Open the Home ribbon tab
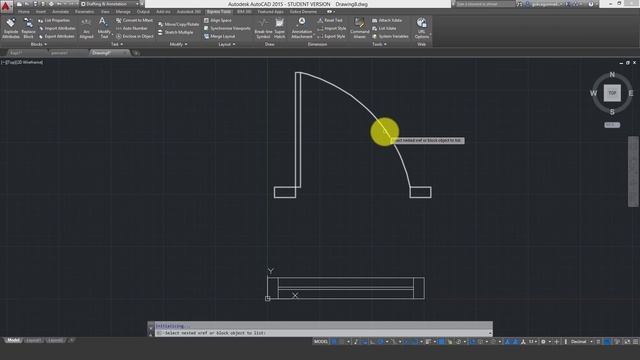This screenshot has height=360, width=640. tap(24, 12)
